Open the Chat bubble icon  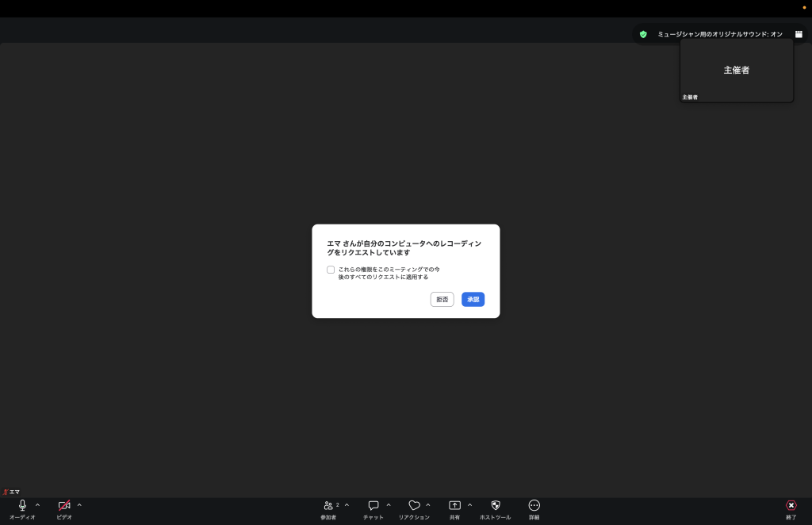373,505
